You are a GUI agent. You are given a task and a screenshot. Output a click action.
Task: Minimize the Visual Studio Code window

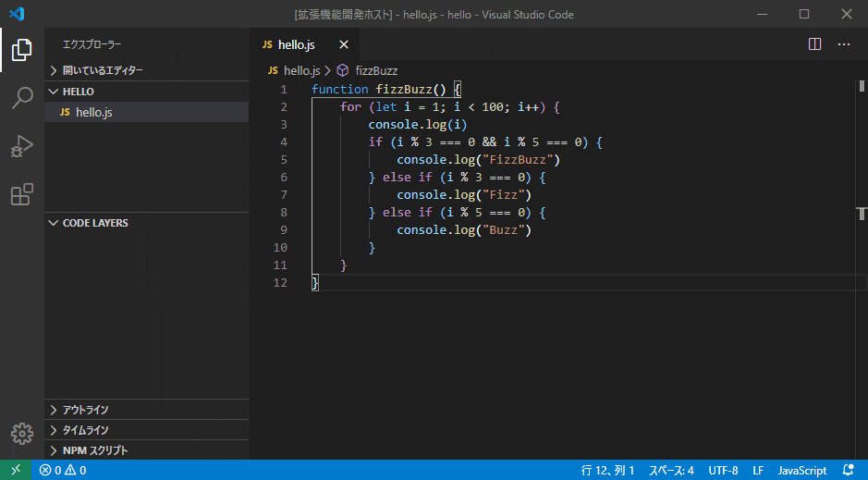763,14
